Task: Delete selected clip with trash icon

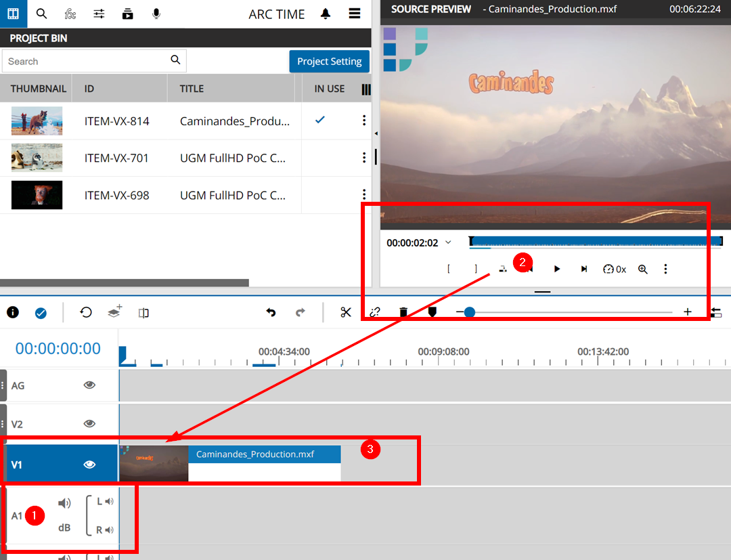Action: tap(403, 312)
